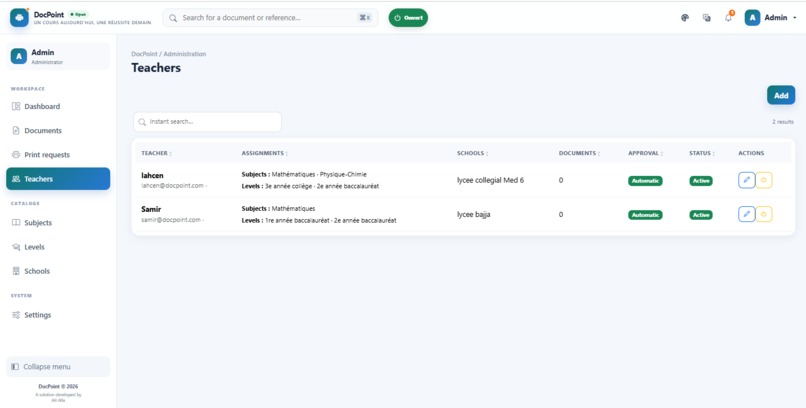Viewport: 806px width, 408px height.
Task: Click magnifier icon in global search
Action: pyautogui.click(x=173, y=18)
